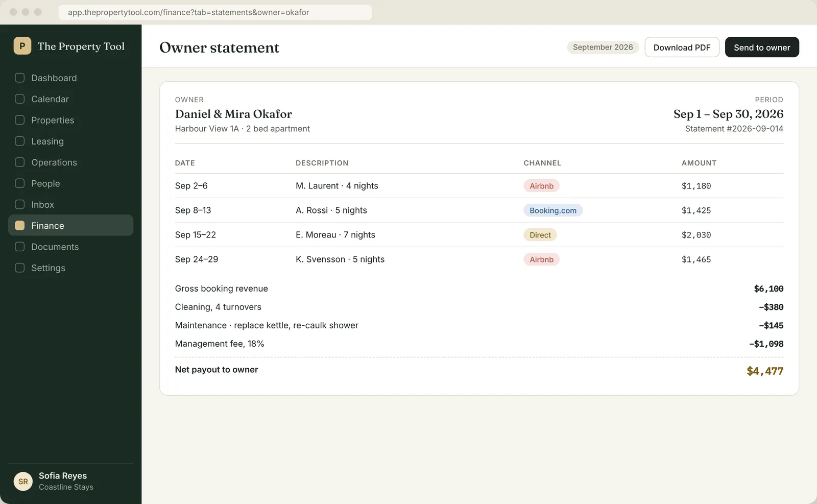817x504 pixels.
Task: Click the Direct channel badge
Action: 540,235
